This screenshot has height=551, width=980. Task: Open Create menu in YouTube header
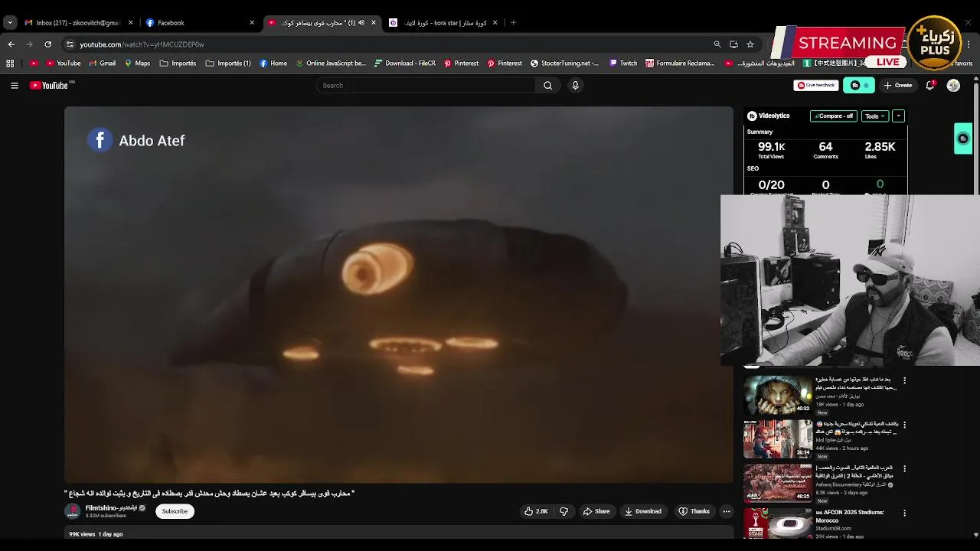(898, 86)
